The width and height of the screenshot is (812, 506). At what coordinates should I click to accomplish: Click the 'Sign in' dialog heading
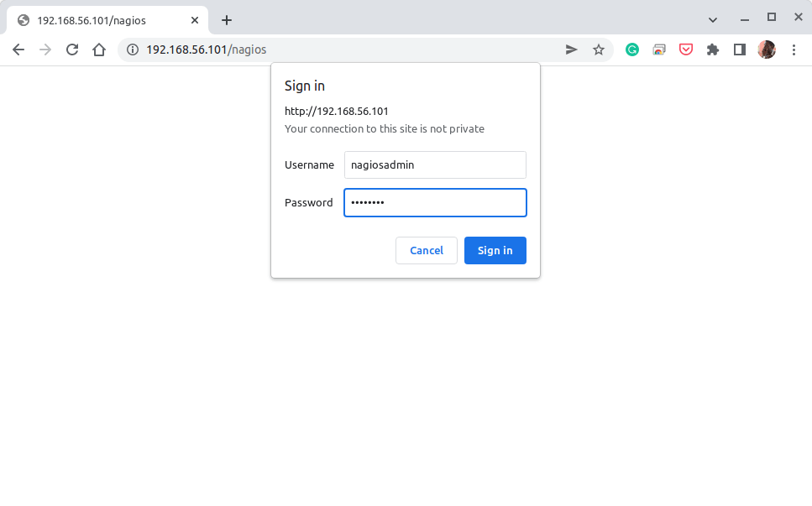coord(305,86)
